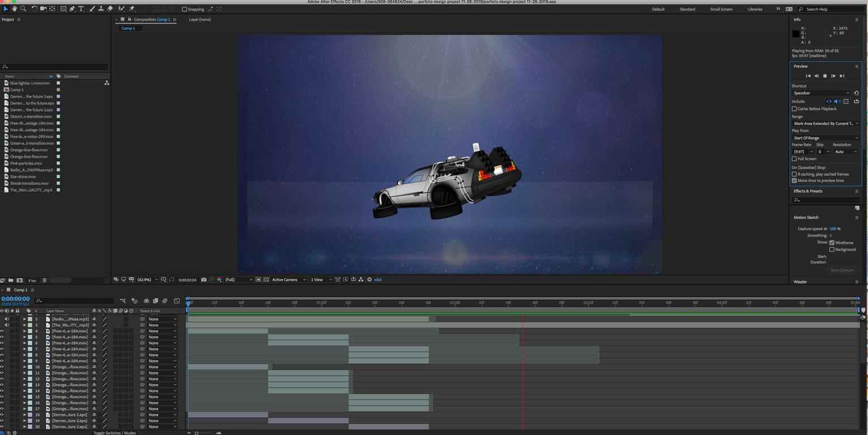Open Composition Mini-Flowchart icon in timeline
This screenshot has height=435, width=868.
123,301
